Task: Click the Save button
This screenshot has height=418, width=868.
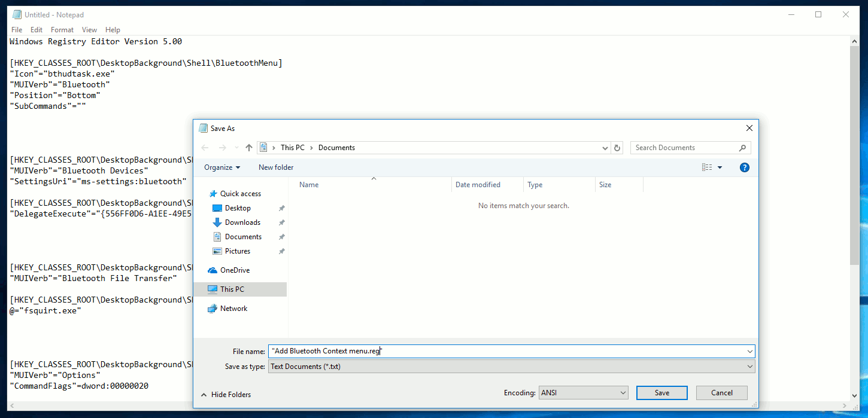Action: coord(661,393)
